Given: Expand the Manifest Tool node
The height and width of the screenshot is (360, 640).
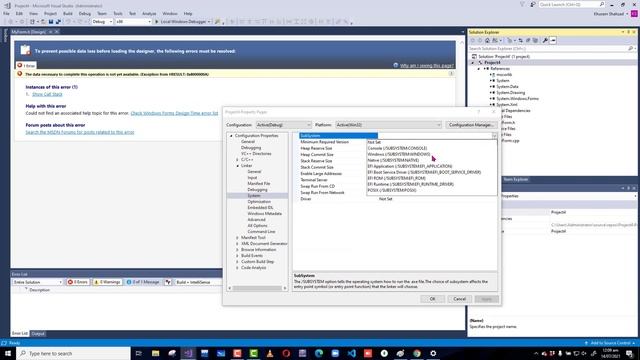Looking at the screenshot, I should [237, 238].
